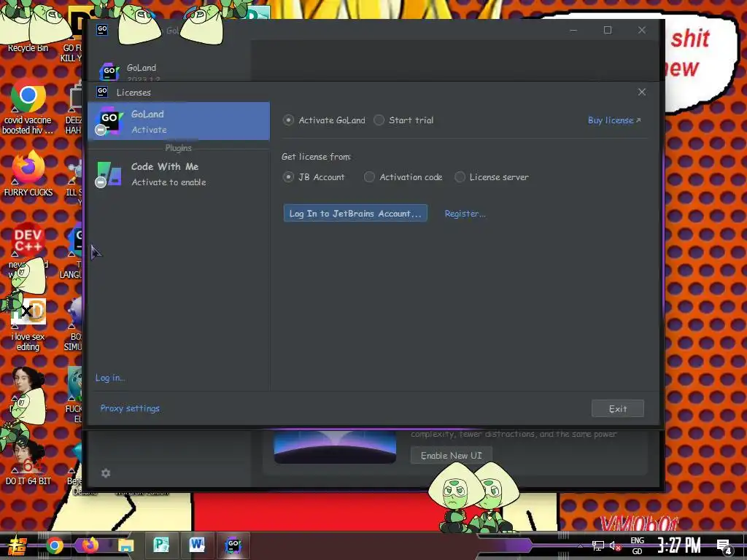Select the Firefox desktop shortcut
This screenshot has width=747, height=560.
28,174
